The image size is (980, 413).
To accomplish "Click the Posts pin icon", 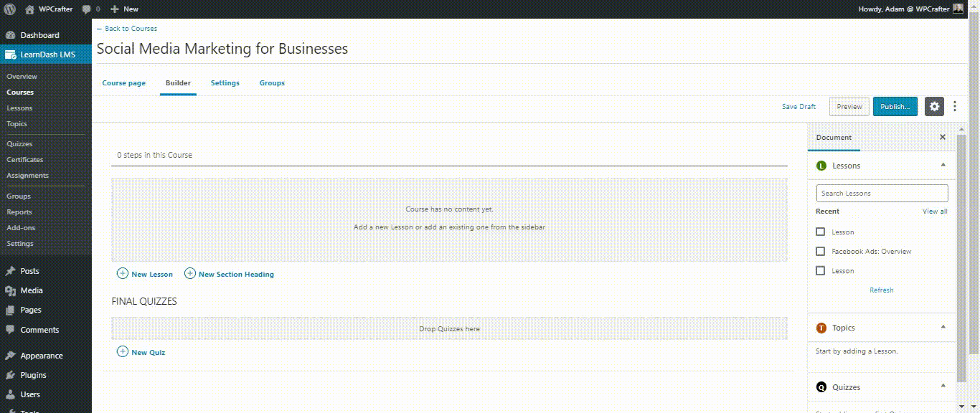I will point(10,271).
